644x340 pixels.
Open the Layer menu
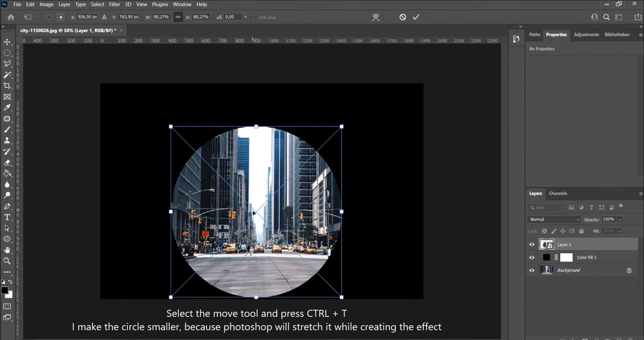pos(64,5)
